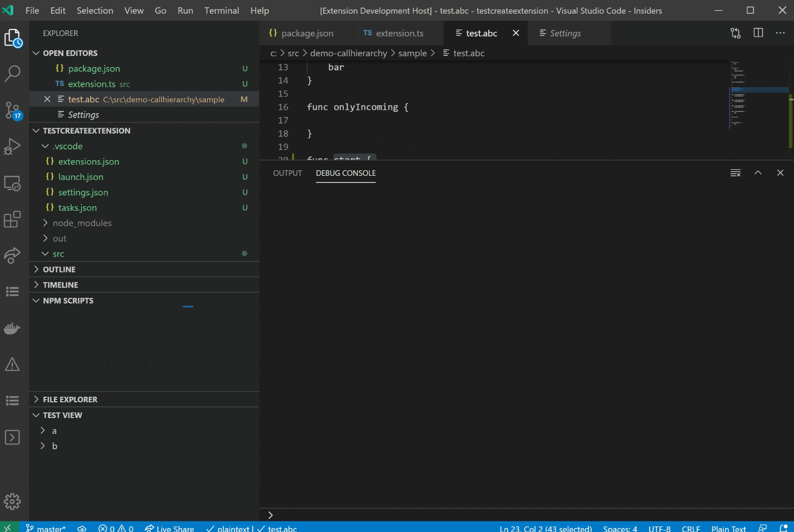Switch to the package.json editor tab
The width and height of the screenshot is (794, 532).
click(x=307, y=33)
